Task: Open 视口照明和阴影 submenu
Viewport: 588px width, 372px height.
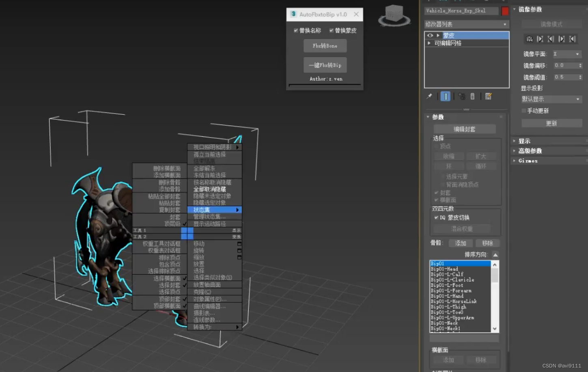Action: (215, 147)
